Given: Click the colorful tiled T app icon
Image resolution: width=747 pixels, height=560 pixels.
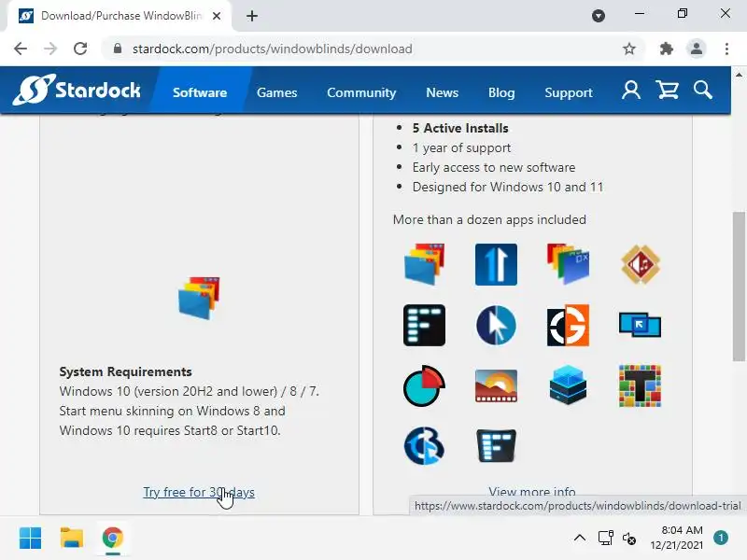Looking at the screenshot, I should [640, 385].
